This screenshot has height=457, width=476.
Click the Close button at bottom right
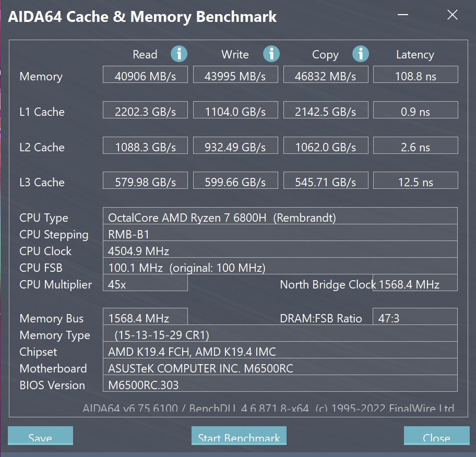(436, 436)
